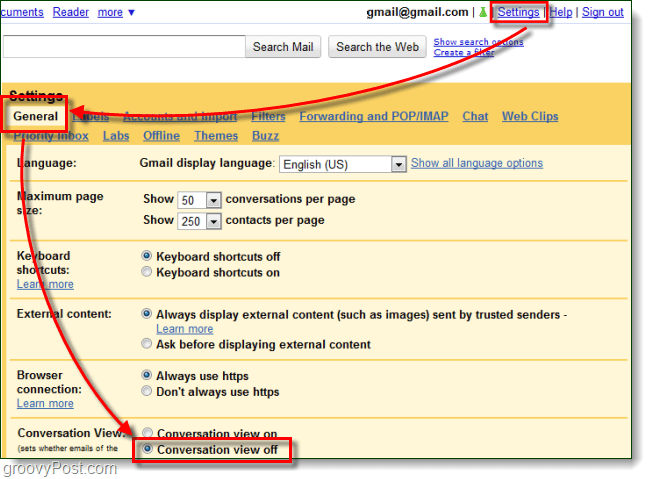
Task: Open the more dropdown arrow in top bar
Action: (x=131, y=13)
